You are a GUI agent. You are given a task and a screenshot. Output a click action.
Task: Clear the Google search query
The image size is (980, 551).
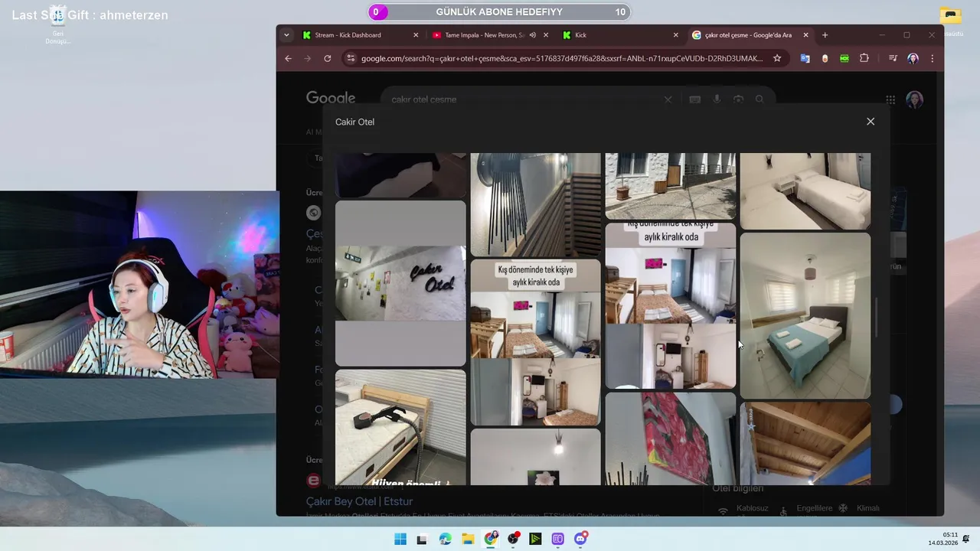[x=668, y=99]
